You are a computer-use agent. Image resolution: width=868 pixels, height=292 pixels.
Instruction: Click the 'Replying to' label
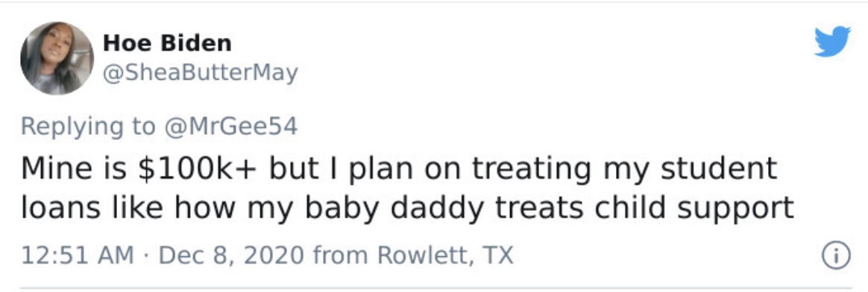[x=88, y=127]
